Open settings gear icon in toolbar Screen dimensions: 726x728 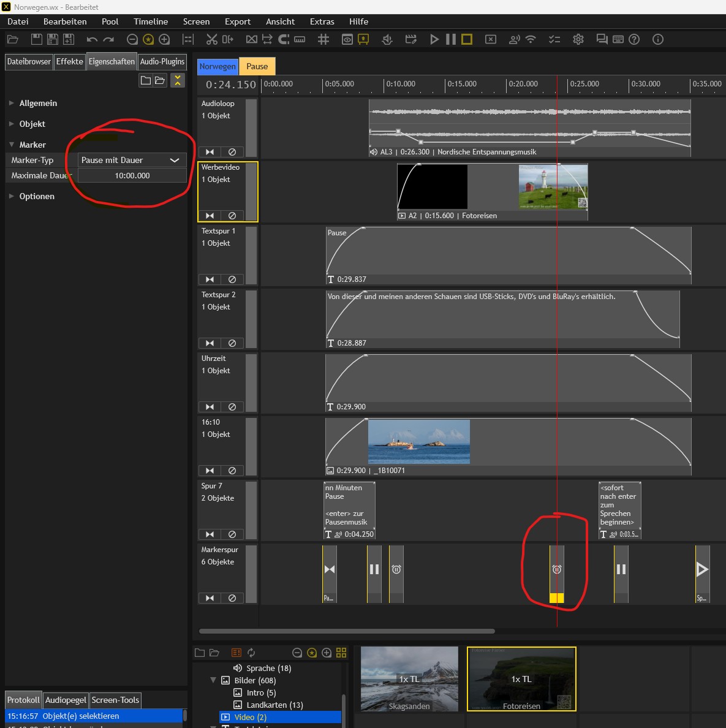point(578,39)
